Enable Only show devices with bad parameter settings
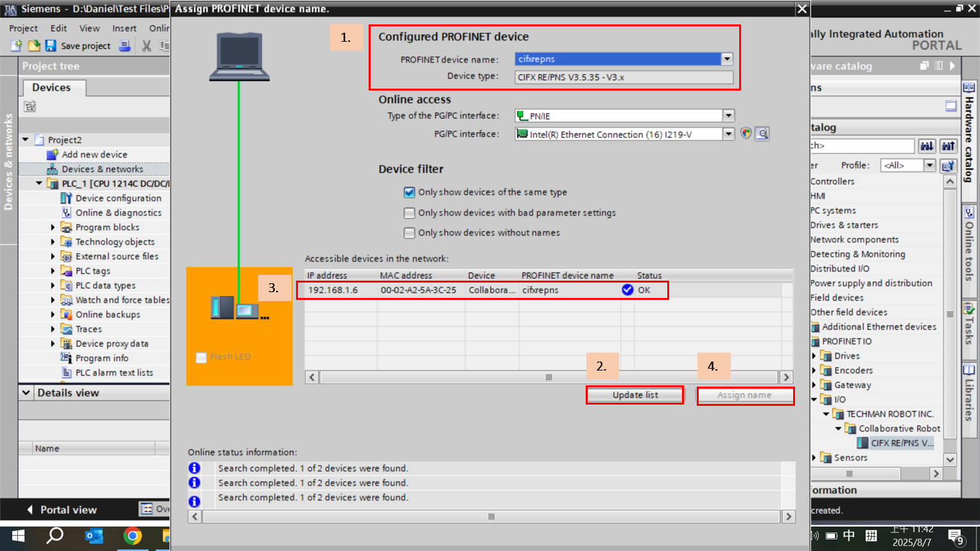 point(409,213)
